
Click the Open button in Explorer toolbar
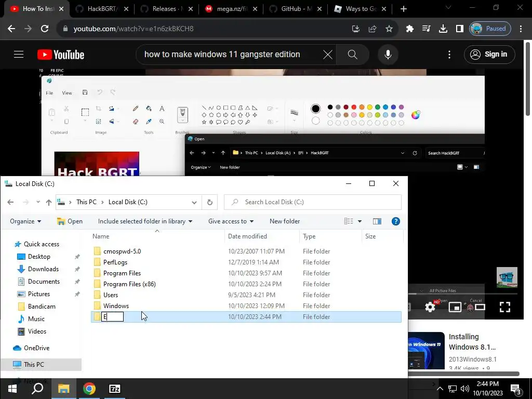(70, 221)
